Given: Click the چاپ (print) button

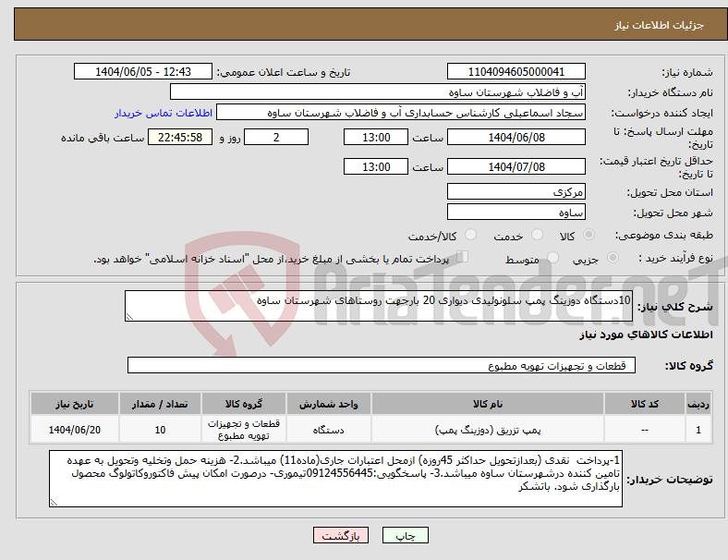Looking at the screenshot, I should [405, 535].
